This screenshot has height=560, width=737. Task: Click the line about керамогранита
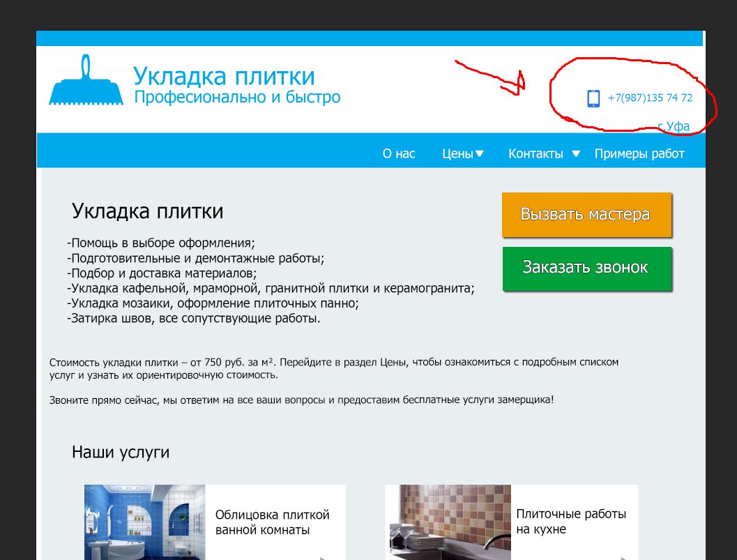pos(271,288)
